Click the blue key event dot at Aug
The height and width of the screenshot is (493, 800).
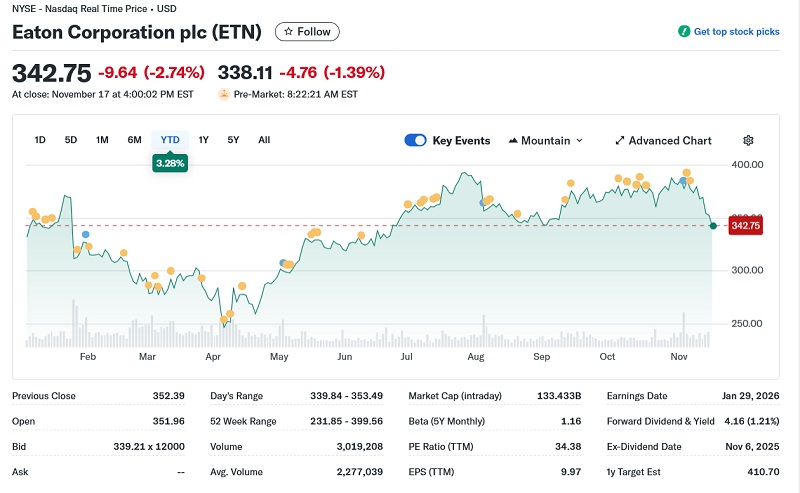(483, 203)
